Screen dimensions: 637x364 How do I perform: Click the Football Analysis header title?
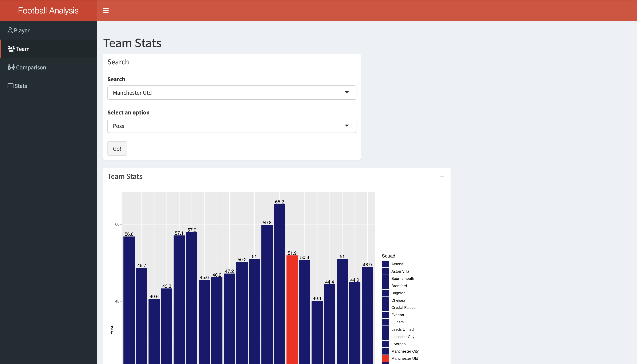click(48, 11)
